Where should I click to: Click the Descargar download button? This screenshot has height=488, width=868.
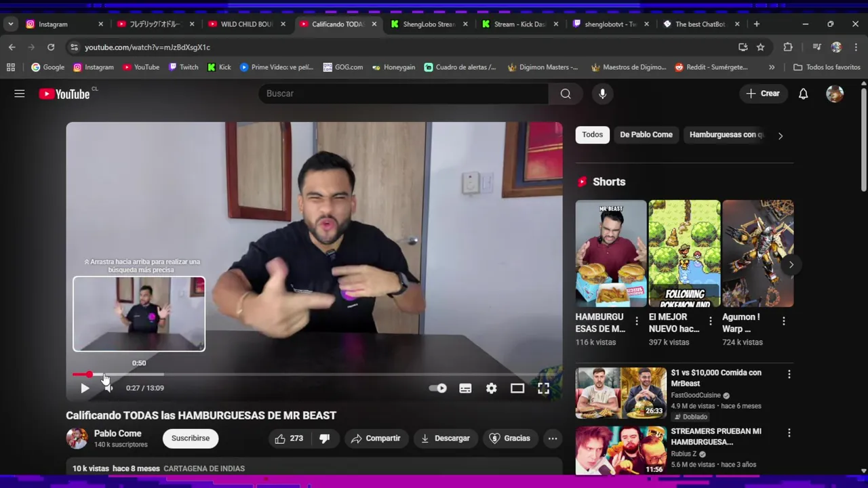(x=446, y=439)
